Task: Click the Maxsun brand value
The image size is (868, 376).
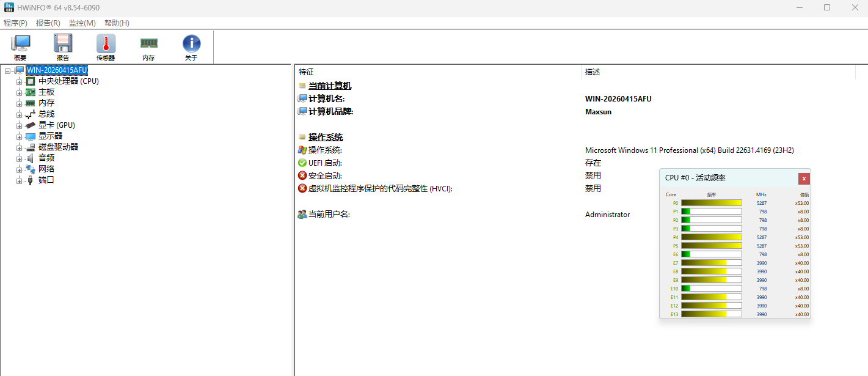Action: point(598,111)
